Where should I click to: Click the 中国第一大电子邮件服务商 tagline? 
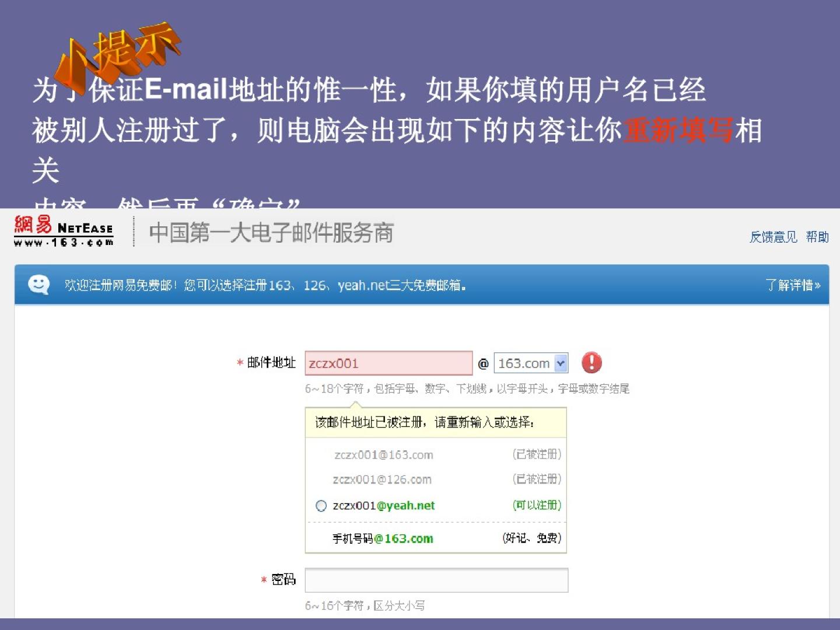point(271,233)
